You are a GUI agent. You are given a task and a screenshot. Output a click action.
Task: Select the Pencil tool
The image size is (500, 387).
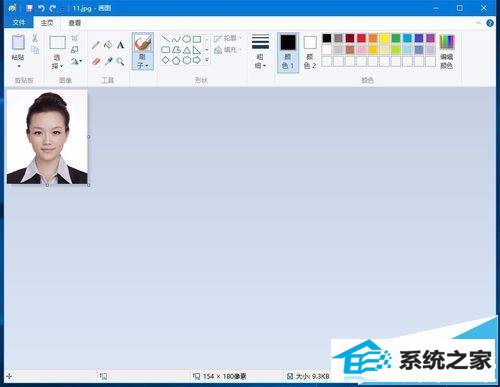(96, 45)
